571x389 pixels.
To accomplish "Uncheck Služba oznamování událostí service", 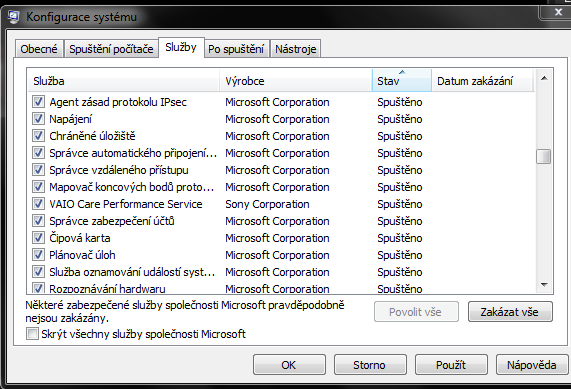I will (38, 271).
